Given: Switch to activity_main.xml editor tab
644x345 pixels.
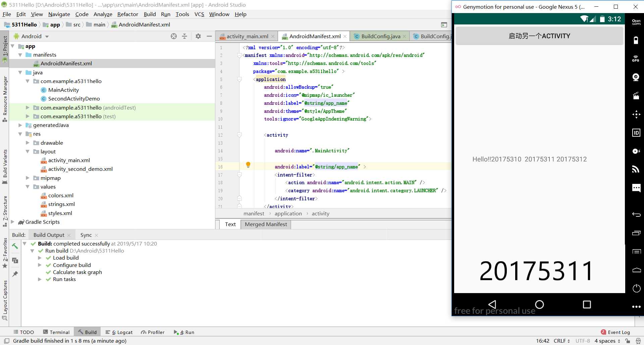Looking at the screenshot, I should click(247, 36).
